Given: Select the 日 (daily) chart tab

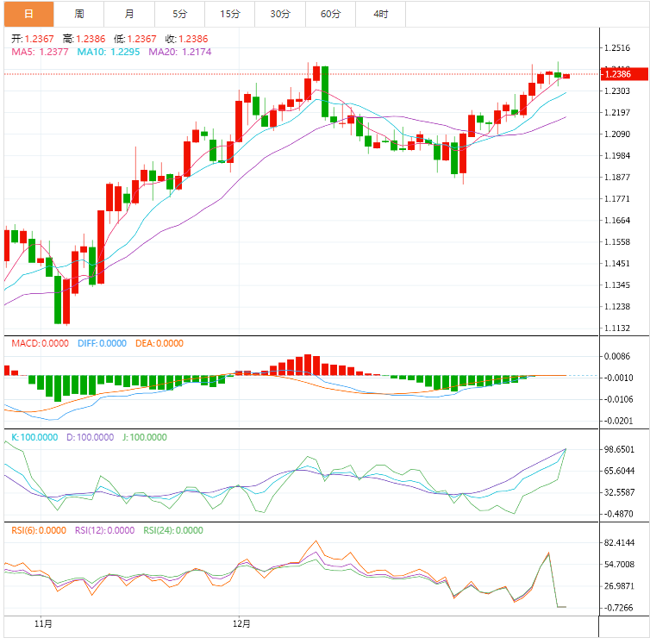Looking at the screenshot, I should tap(28, 14).
